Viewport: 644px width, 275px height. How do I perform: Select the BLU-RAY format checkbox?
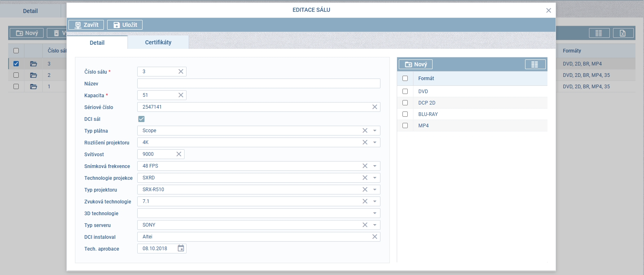(x=405, y=114)
